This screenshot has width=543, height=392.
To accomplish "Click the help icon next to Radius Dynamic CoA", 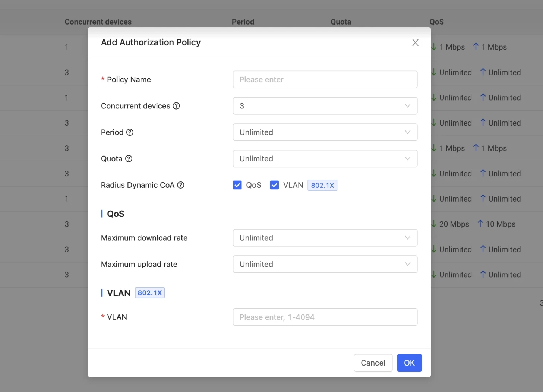I will pos(181,185).
